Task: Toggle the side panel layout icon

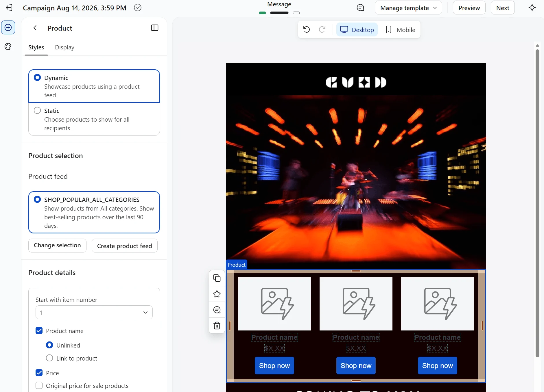Action: click(155, 28)
